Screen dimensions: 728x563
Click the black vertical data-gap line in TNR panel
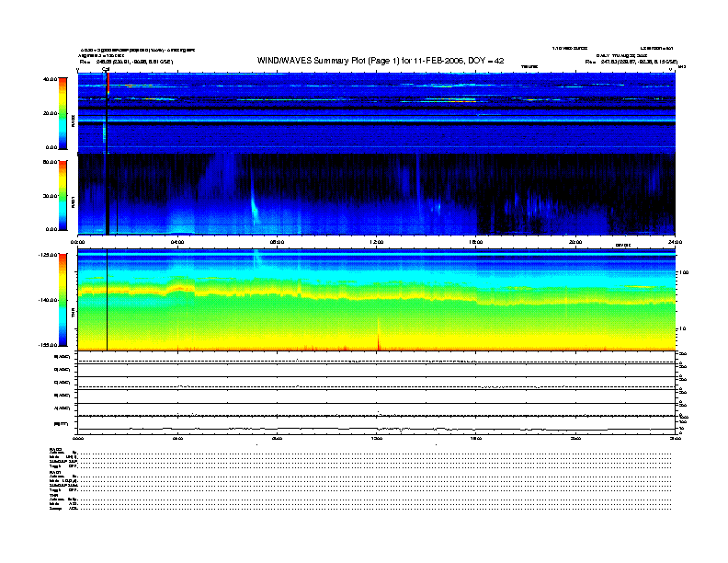tap(108, 300)
